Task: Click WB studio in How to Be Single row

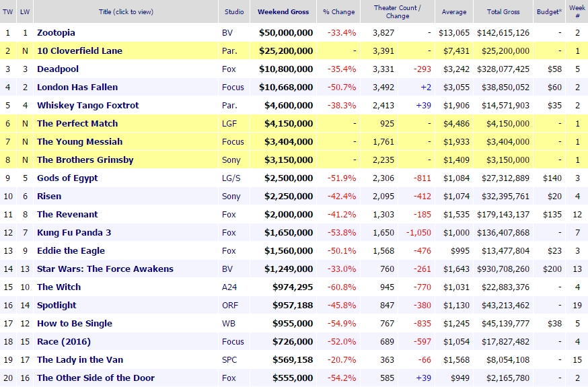Action: click(228, 324)
